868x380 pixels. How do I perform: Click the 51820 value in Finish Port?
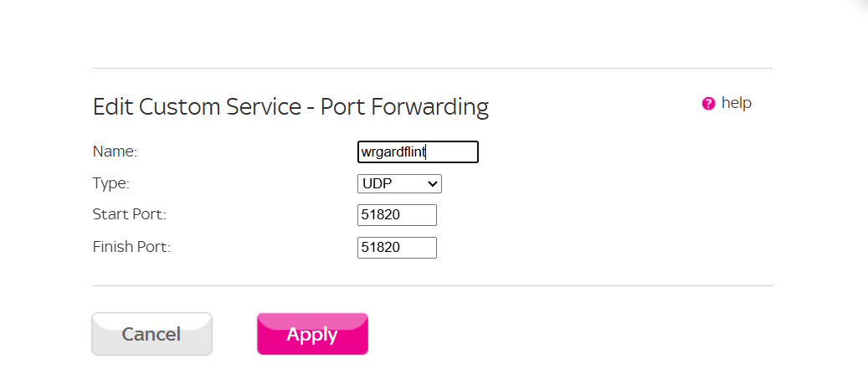coord(381,248)
